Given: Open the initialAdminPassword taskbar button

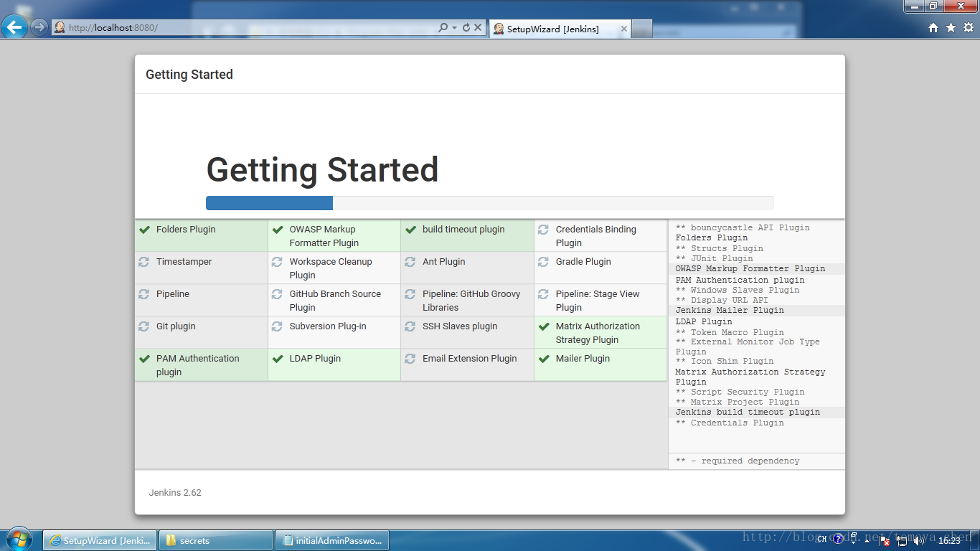Looking at the screenshot, I should (x=332, y=540).
